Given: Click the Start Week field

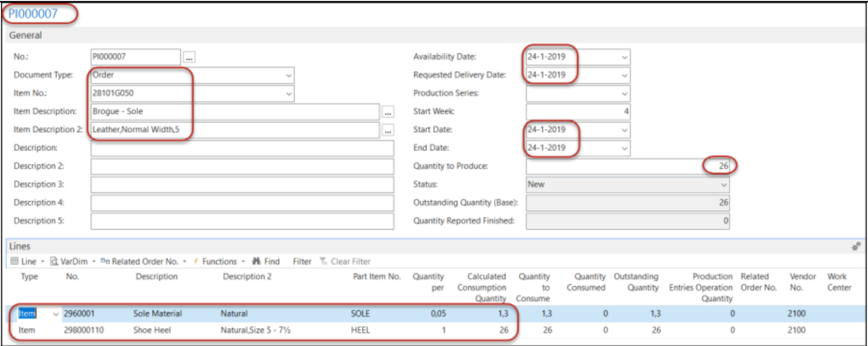Looking at the screenshot, I should (x=578, y=112).
